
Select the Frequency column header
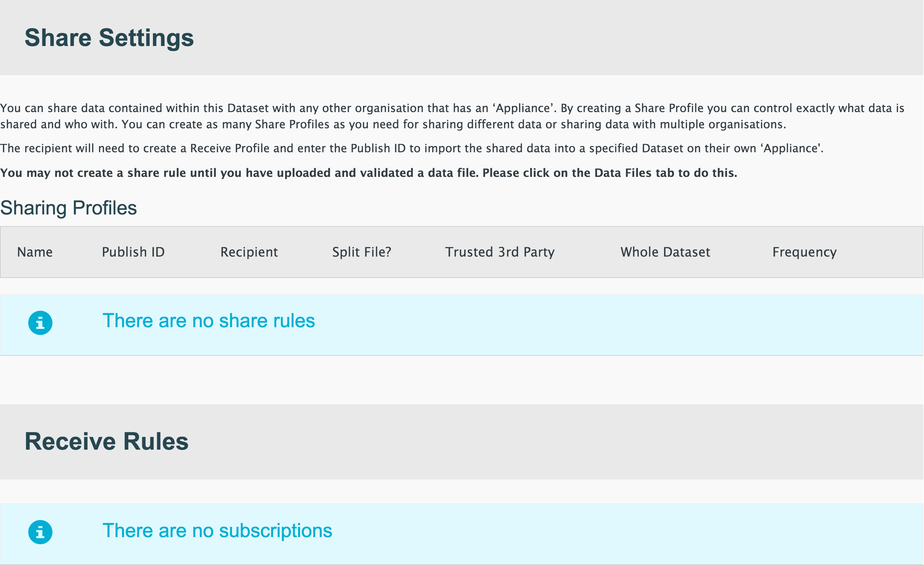(804, 252)
